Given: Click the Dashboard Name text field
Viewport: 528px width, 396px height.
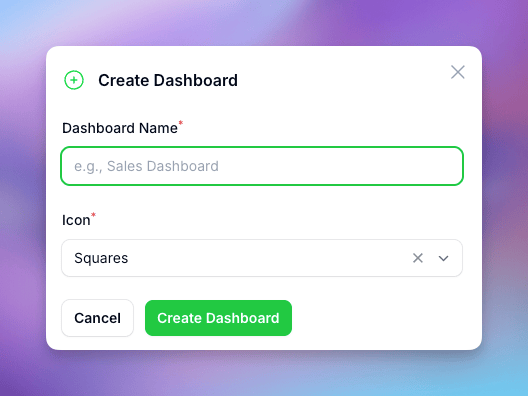Looking at the screenshot, I should pos(262,166).
